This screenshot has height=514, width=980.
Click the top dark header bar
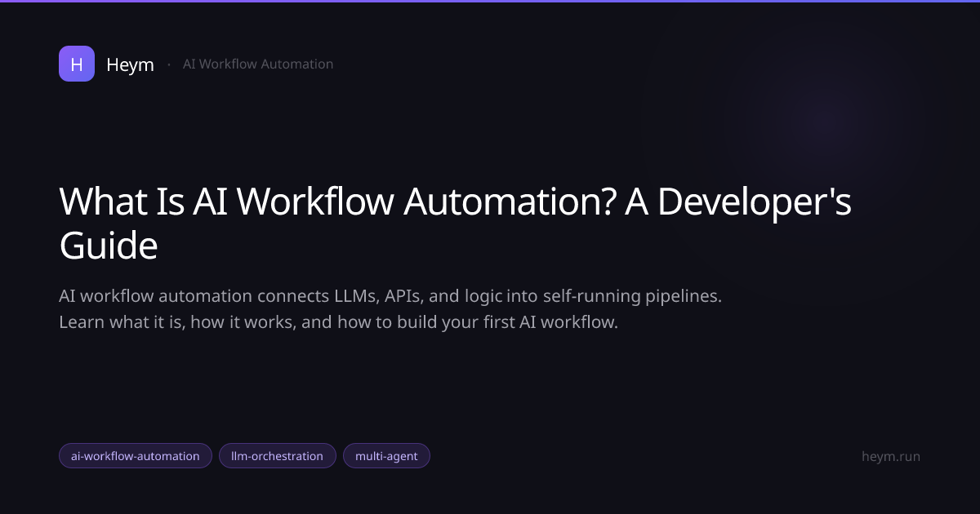[x=490, y=5]
